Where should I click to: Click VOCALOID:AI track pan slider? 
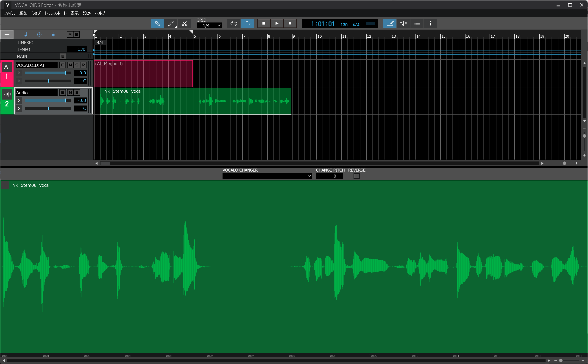[48, 81]
